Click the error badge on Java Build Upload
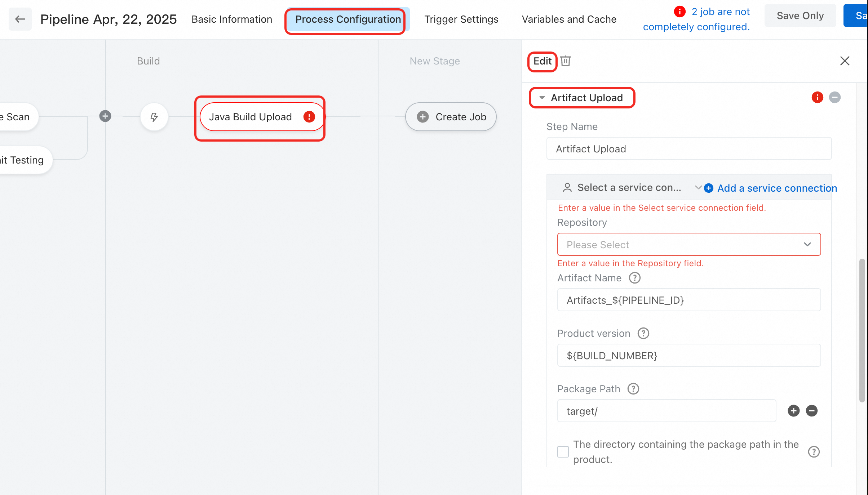This screenshot has height=495, width=868. (x=309, y=116)
